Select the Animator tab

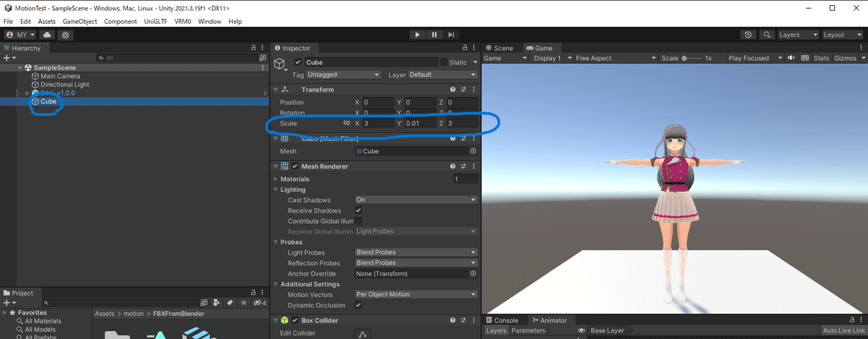(x=549, y=320)
